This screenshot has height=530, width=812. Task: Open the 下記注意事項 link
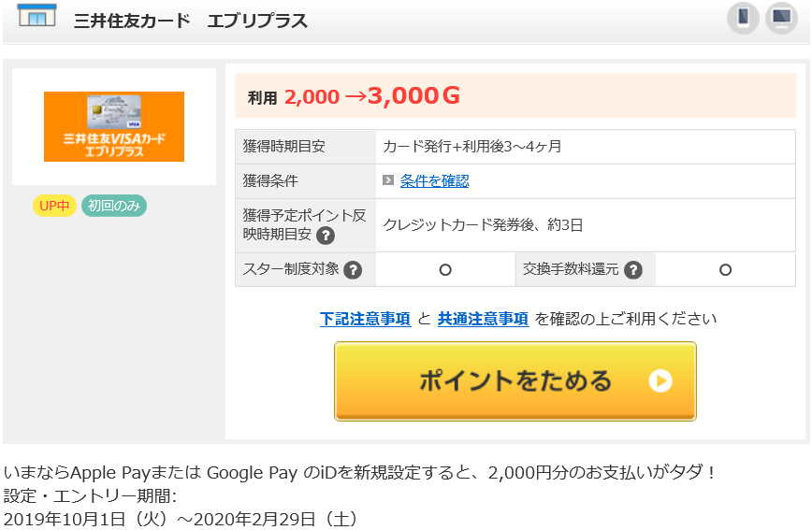click(366, 319)
